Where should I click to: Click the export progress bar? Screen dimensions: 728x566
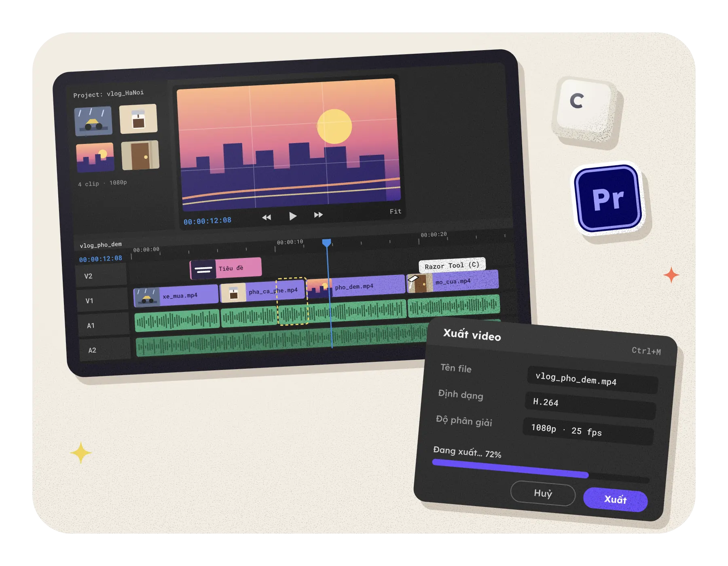[541, 471]
